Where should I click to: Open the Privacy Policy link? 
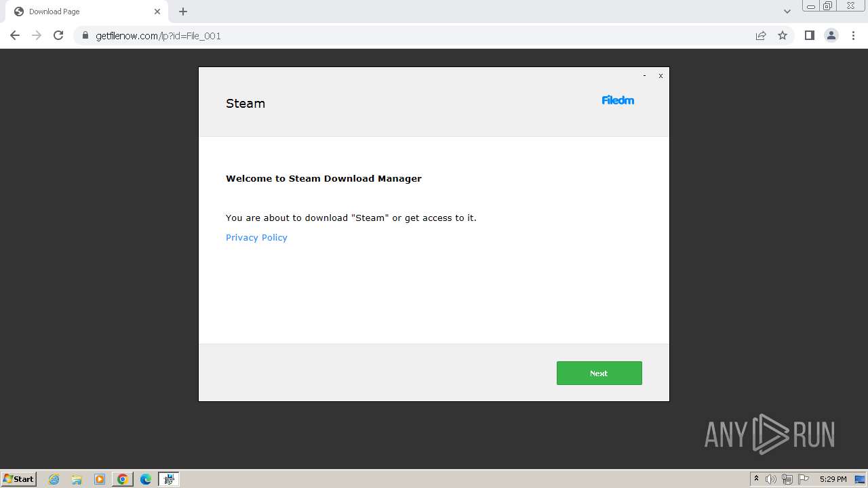click(x=256, y=237)
